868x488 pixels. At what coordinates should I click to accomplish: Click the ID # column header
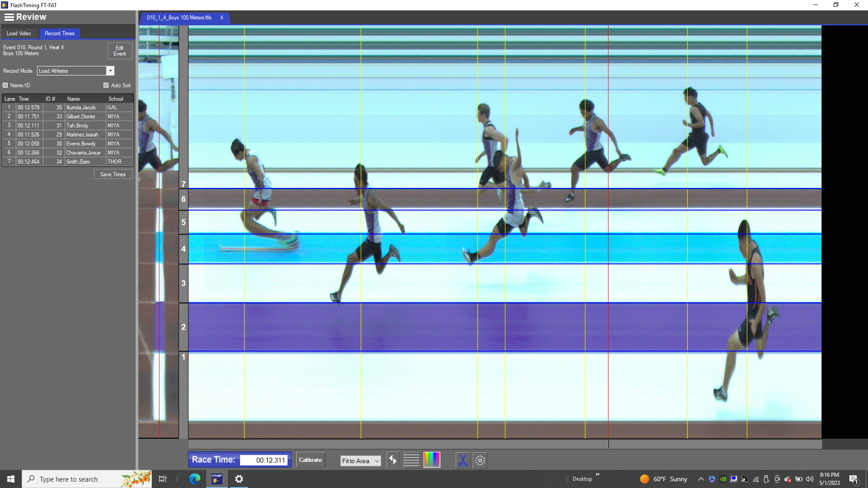pyautogui.click(x=50, y=99)
